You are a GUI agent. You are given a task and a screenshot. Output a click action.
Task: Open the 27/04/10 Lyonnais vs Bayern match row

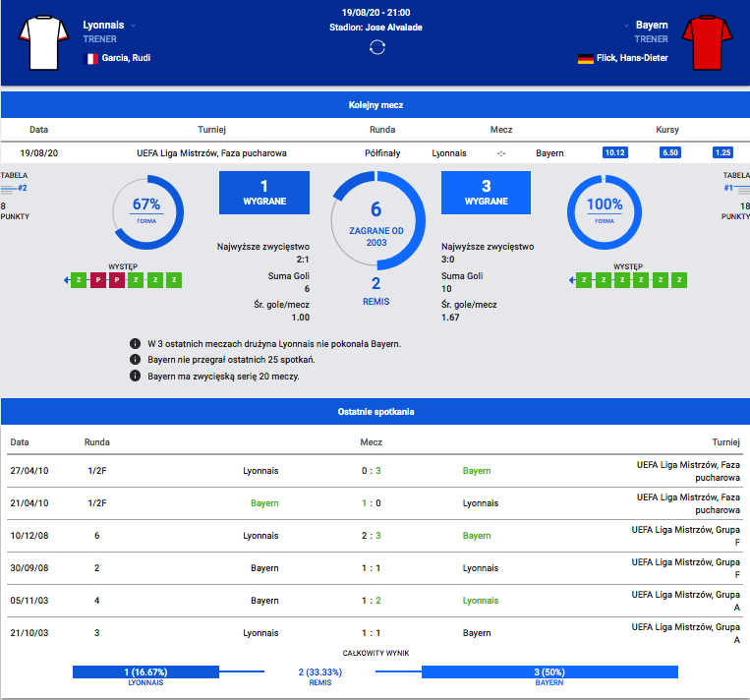[x=375, y=471]
